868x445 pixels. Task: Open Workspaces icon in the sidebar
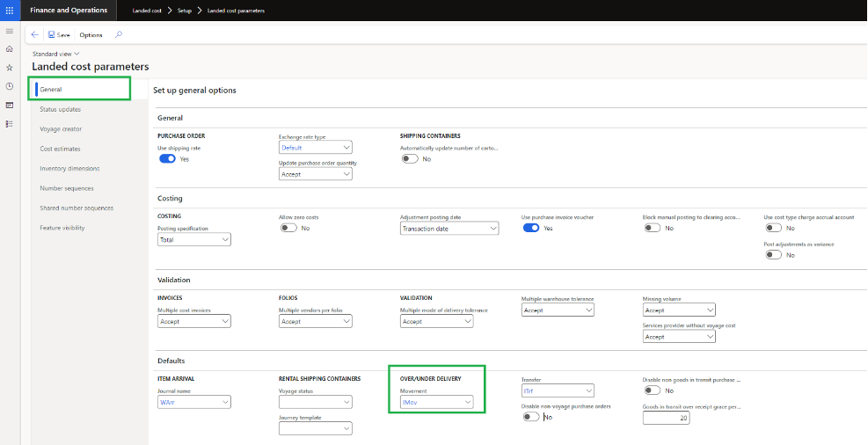(10, 105)
